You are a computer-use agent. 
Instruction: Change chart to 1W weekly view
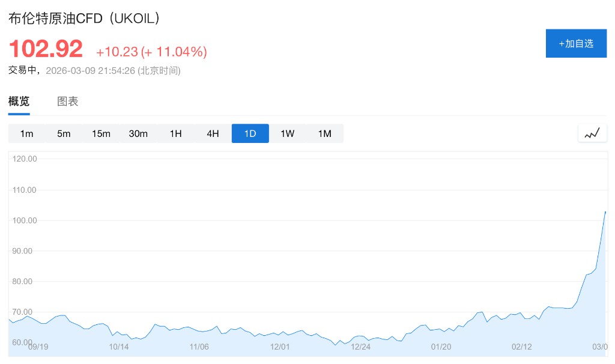pos(287,133)
